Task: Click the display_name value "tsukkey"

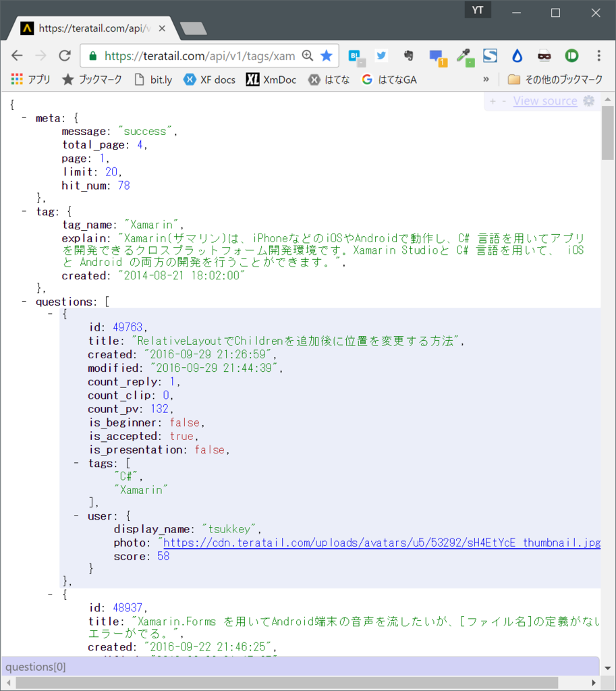Action: coord(229,529)
